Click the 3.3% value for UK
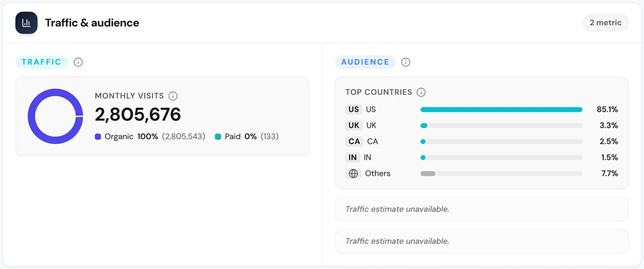The width and height of the screenshot is (644, 269). [609, 126]
